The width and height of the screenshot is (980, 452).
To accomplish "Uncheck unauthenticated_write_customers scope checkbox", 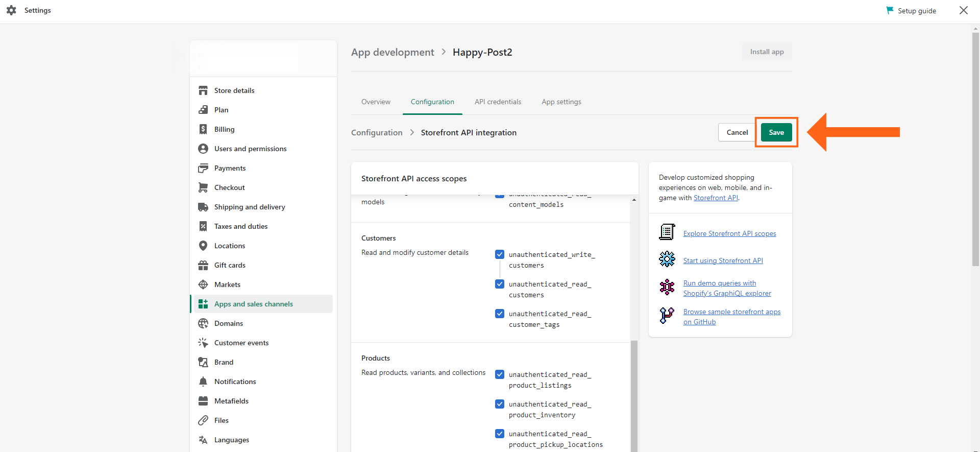I will coord(500,254).
